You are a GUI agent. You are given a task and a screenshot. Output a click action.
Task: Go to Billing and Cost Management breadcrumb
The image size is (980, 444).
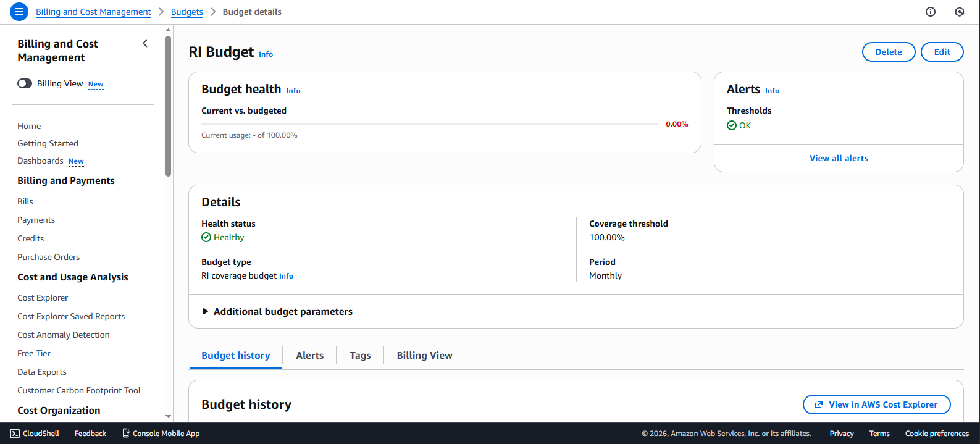[x=93, y=12]
